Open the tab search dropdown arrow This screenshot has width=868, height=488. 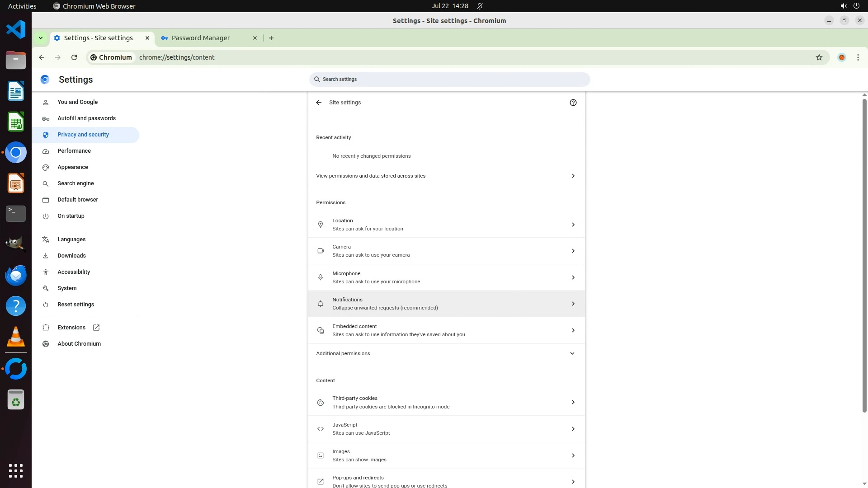(41, 38)
